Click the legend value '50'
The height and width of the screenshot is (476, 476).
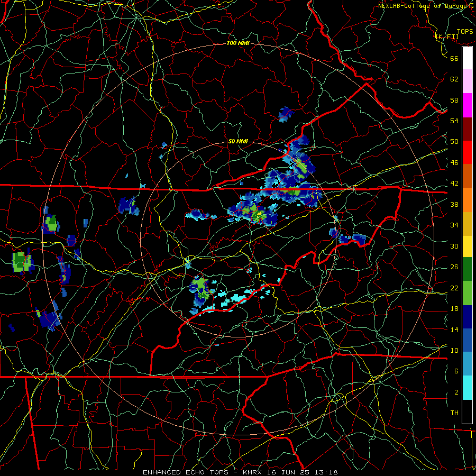click(x=454, y=142)
